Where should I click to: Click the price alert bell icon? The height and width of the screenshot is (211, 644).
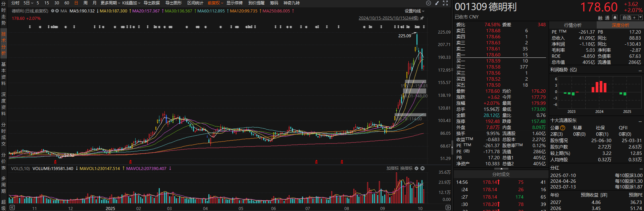(614, 17)
